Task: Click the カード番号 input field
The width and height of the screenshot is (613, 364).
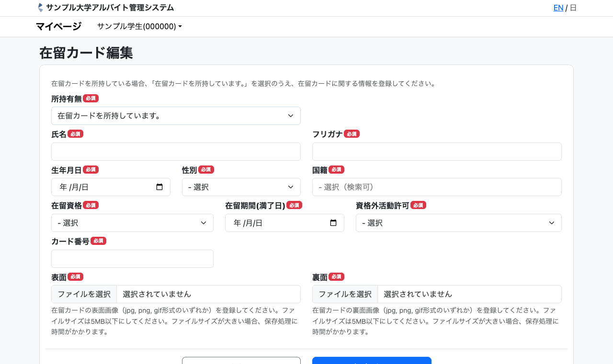Action: point(132,259)
